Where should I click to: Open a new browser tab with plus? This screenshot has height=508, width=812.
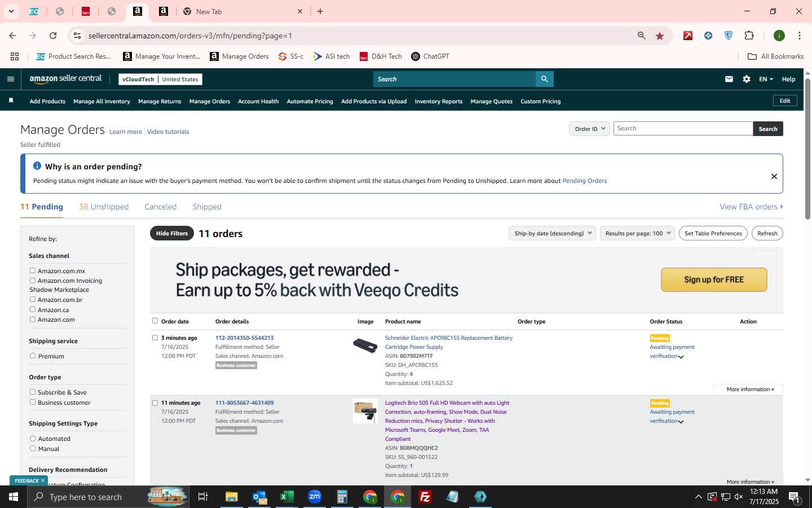[320, 11]
